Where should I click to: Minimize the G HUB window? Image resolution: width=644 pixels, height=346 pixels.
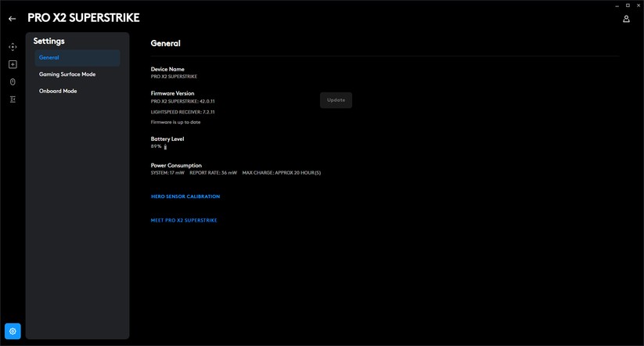[x=617, y=5]
